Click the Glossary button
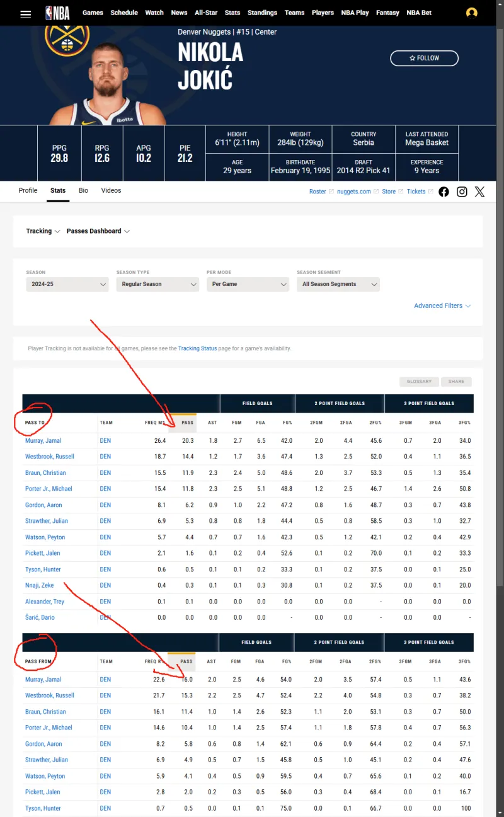Screen dimensions: 504x817 tap(419, 382)
